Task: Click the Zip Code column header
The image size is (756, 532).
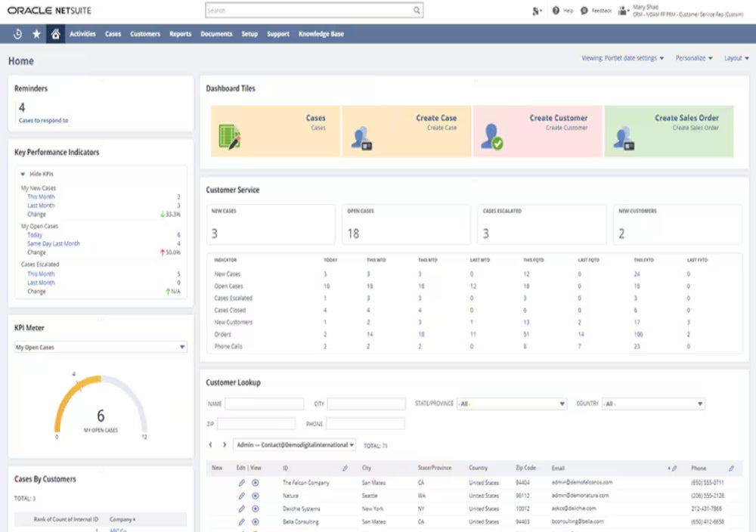Action: tap(525, 468)
